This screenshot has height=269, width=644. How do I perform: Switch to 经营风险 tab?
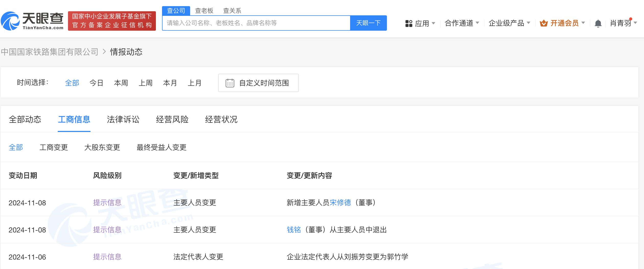click(172, 119)
